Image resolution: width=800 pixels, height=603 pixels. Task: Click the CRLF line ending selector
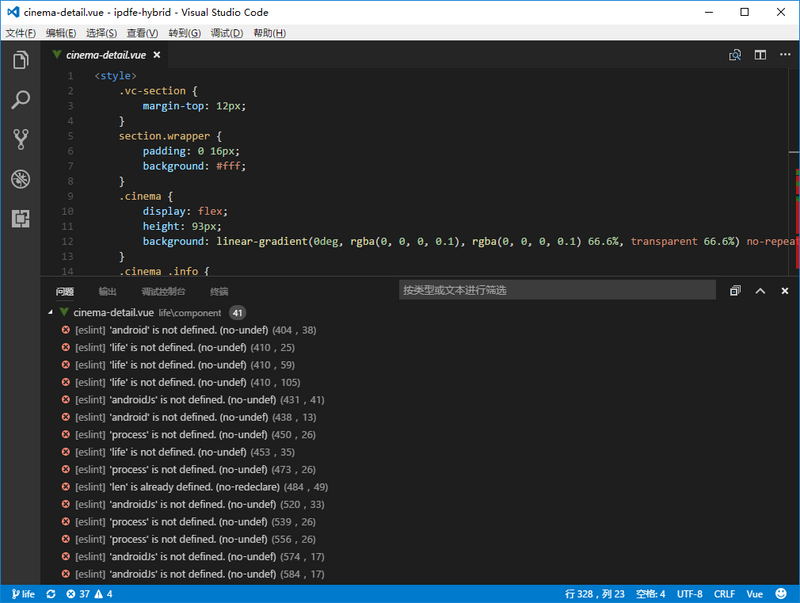pyautogui.click(x=724, y=594)
